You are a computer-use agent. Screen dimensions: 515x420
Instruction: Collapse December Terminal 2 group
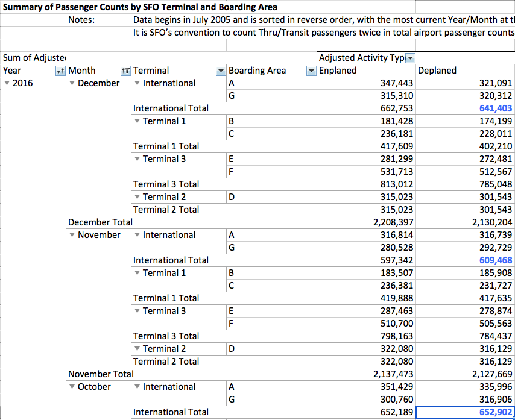pos(137,197)
